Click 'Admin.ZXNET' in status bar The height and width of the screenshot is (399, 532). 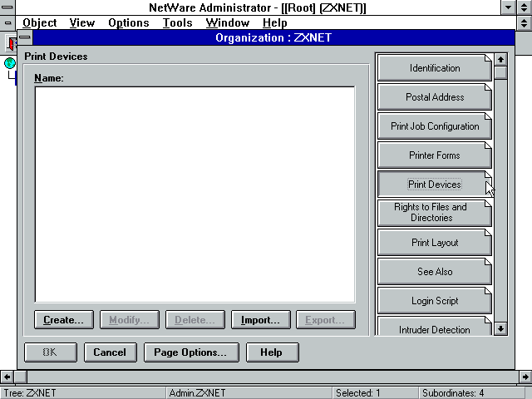[x=197, y=393]
